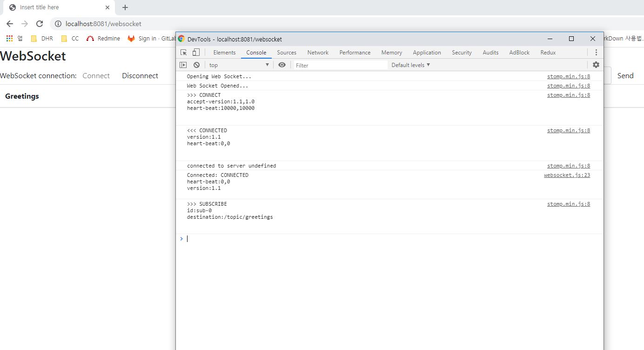Toggle the device toolbar icon
644x350 pixels.
196,53
